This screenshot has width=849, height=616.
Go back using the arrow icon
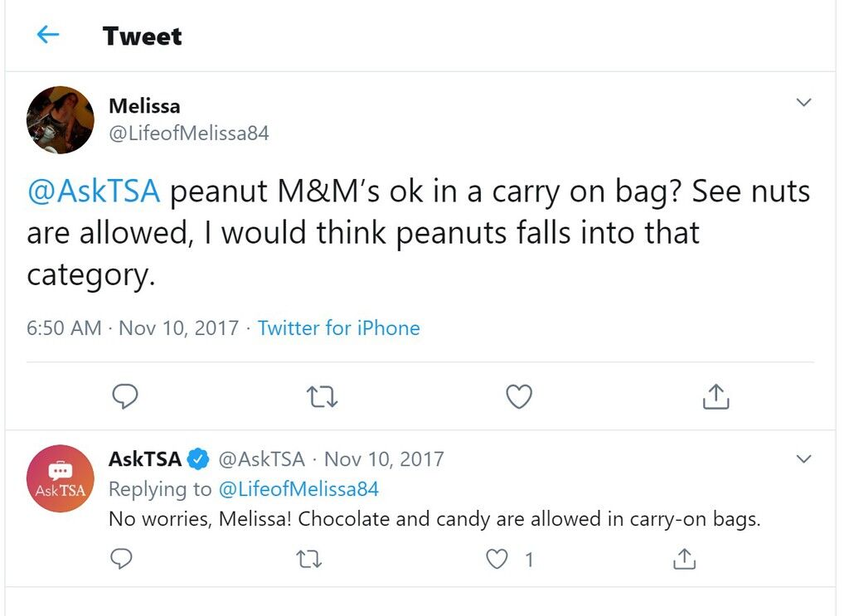pyautogui.click(x=47, y=35)
